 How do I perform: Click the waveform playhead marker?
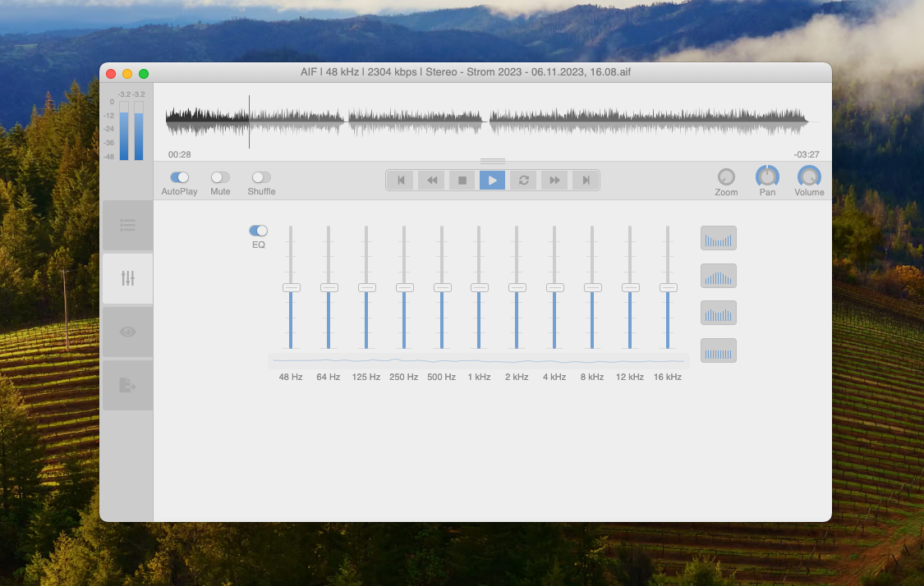point(249,121)
